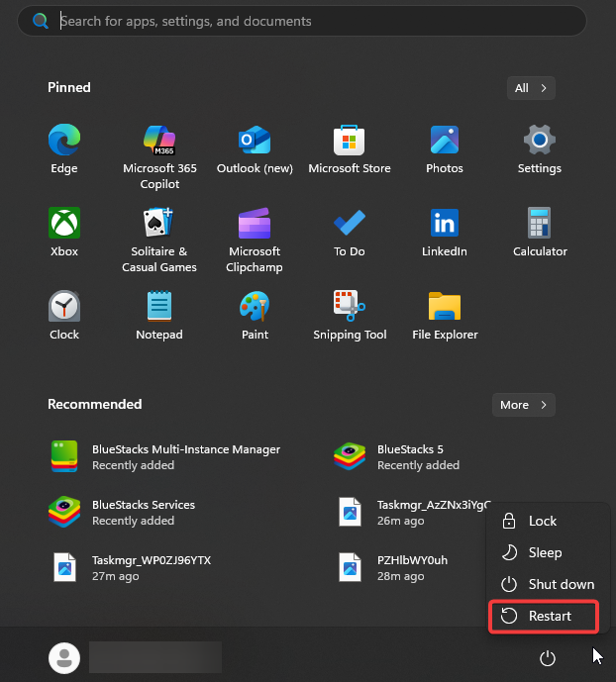Open the To Do app

coord(350,233)
